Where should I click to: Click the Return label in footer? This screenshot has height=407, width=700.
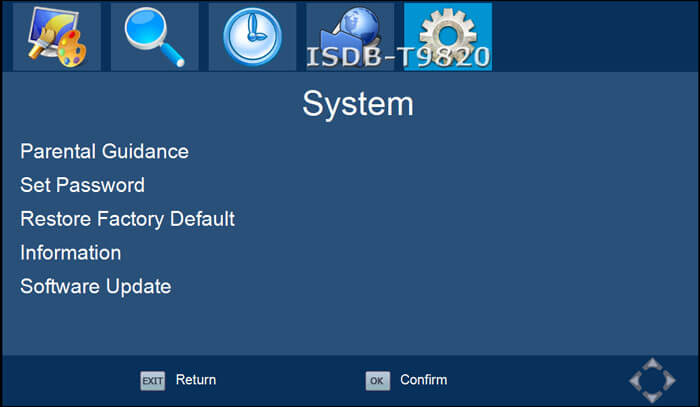195,380
